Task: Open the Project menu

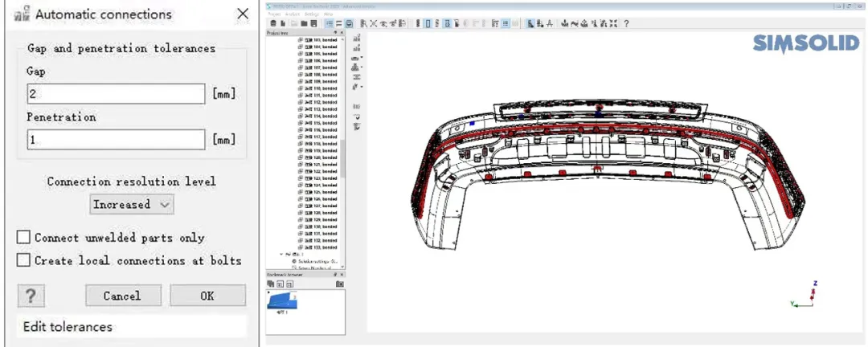Action: (x=274, y=14)
